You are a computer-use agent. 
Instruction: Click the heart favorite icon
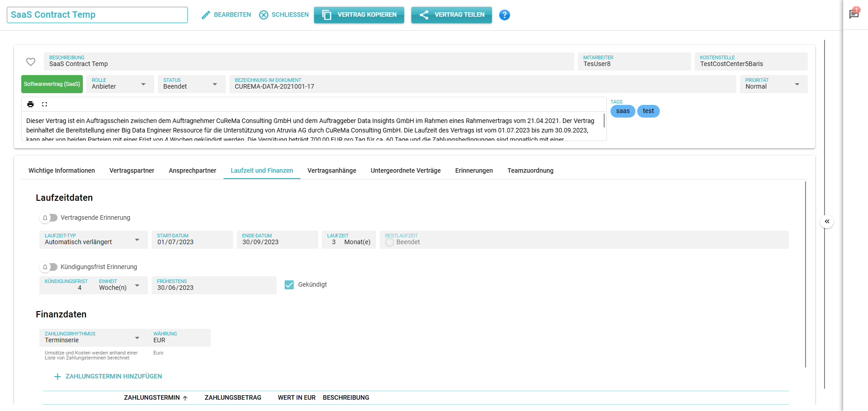tap(31, 62)
